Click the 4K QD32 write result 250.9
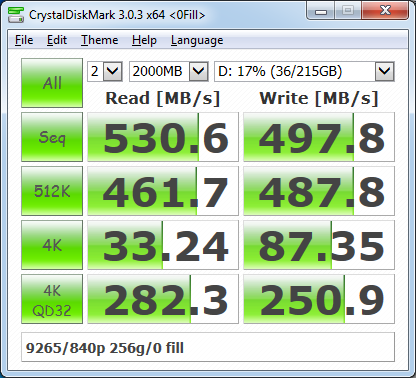Image resolution: width=416 pixels, height=378 pixels. point(319,299)
